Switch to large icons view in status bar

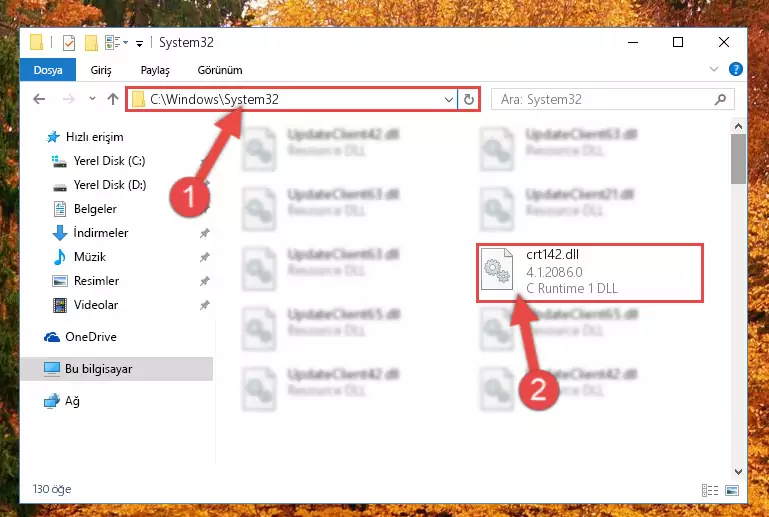(732, 490)
